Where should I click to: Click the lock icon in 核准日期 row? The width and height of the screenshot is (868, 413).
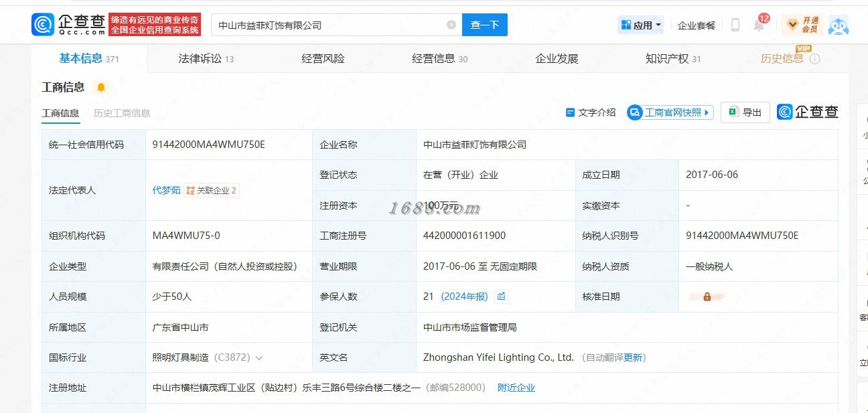click(707, 297)
